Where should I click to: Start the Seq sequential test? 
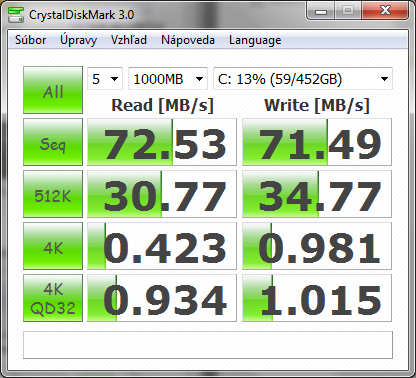[x=53, y=142]
